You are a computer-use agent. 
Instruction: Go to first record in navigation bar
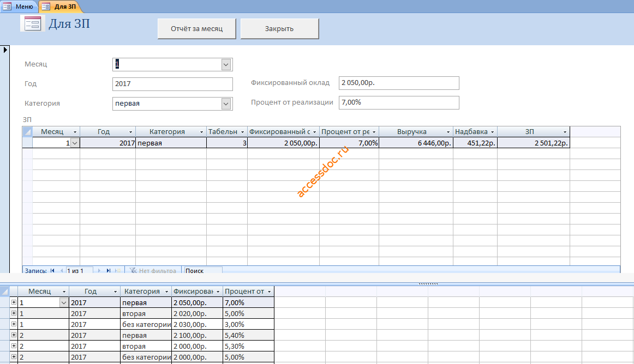pos(52,271)
